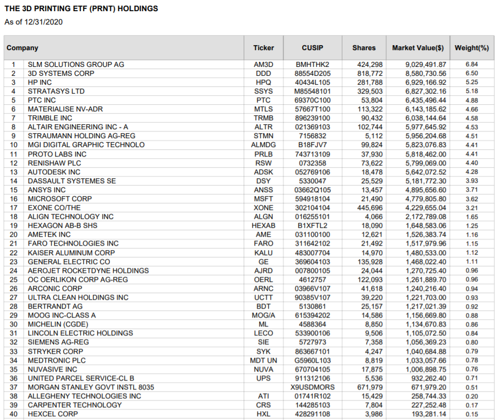The width and height of the screenshot is (504, 420).
Task: Click STRAUMANN HOLDING AG-REG
Action: click(x=81, y=136)
